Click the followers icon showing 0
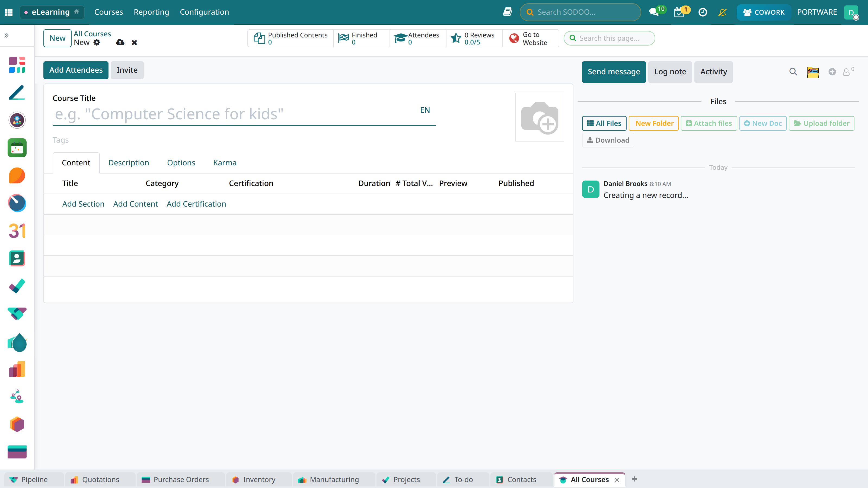 (848, 71)
